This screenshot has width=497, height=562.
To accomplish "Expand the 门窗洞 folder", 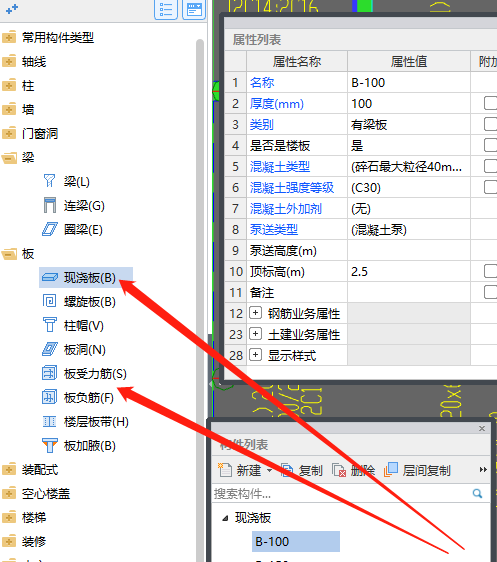I will point(9,133).
